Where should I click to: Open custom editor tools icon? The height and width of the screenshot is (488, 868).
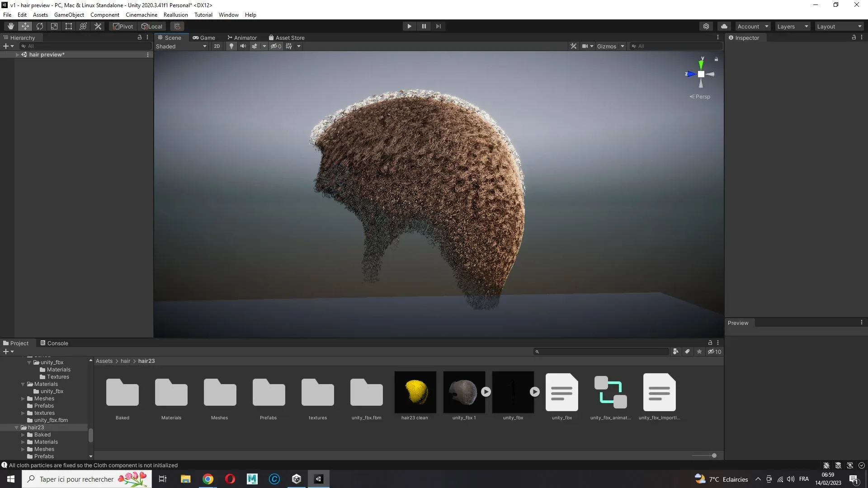tap(98, 26)
